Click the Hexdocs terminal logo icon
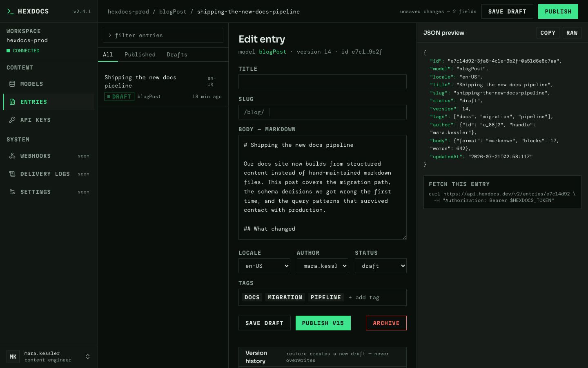Image resolution: width=588 pixels, height=368 pixels. coord(10,11)
